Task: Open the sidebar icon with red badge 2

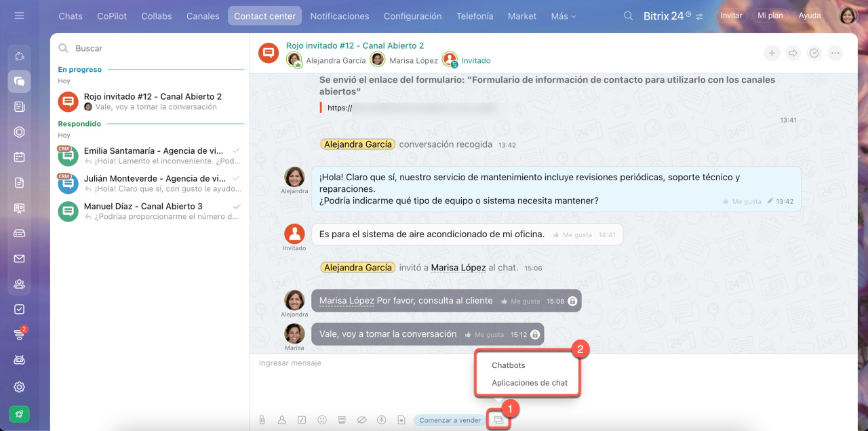Action: coord(19,334)
